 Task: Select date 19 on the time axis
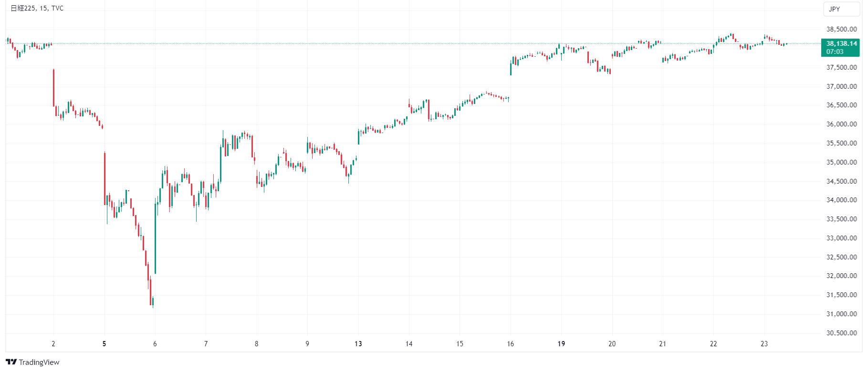[x=561, y=344]
